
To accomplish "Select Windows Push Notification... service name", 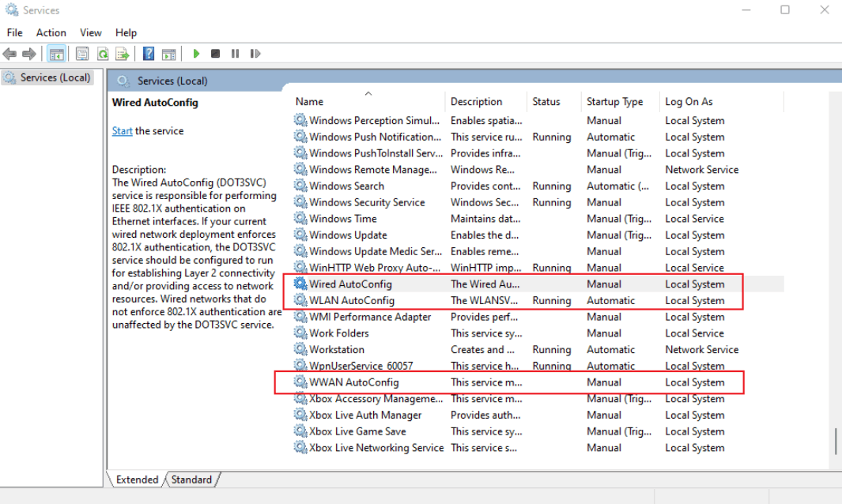I will (x=375, y=137).
